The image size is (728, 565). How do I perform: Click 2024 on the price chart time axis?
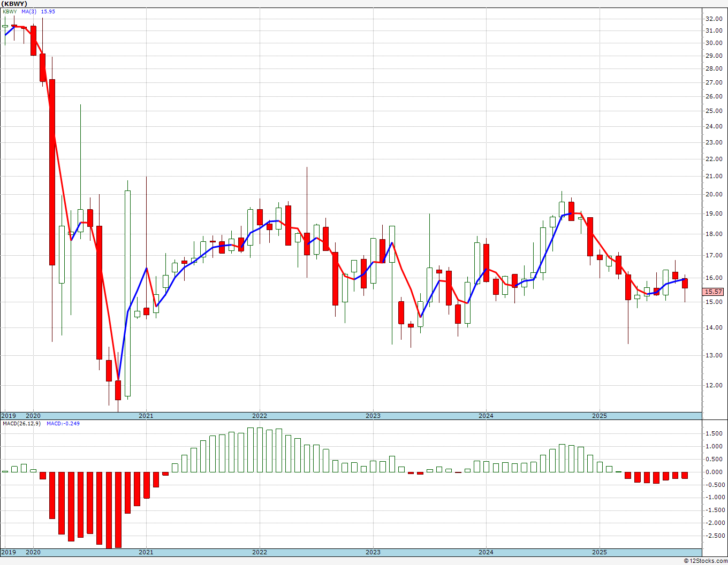(486, 416)
